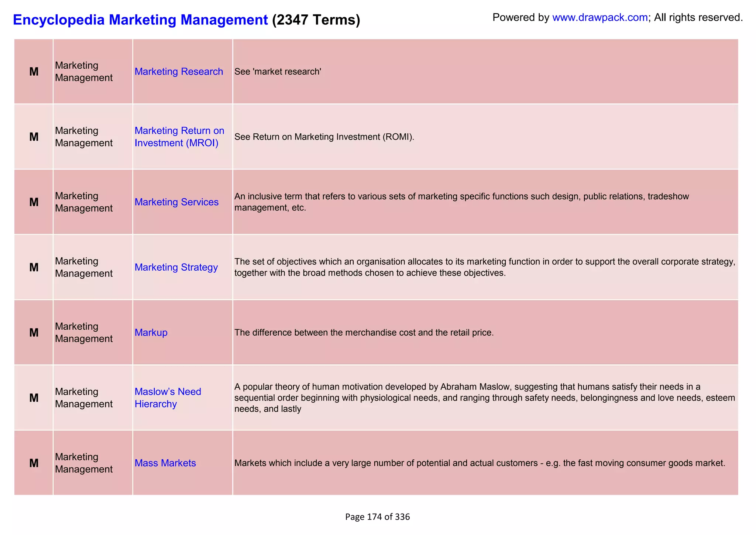Open the Marketing Services term

tap(176, 202)
